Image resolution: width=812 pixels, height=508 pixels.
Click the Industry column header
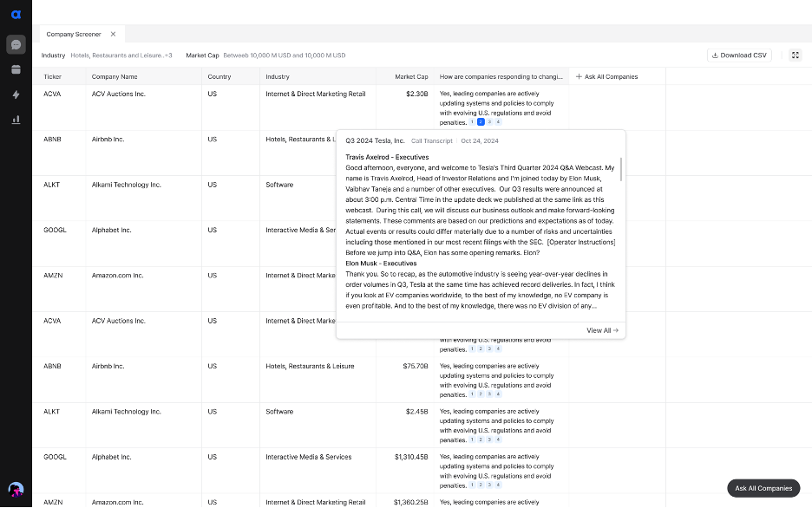point(278,76)
